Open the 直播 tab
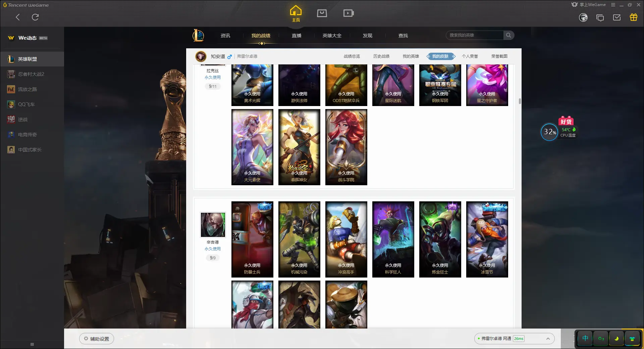 pos(297,36)
